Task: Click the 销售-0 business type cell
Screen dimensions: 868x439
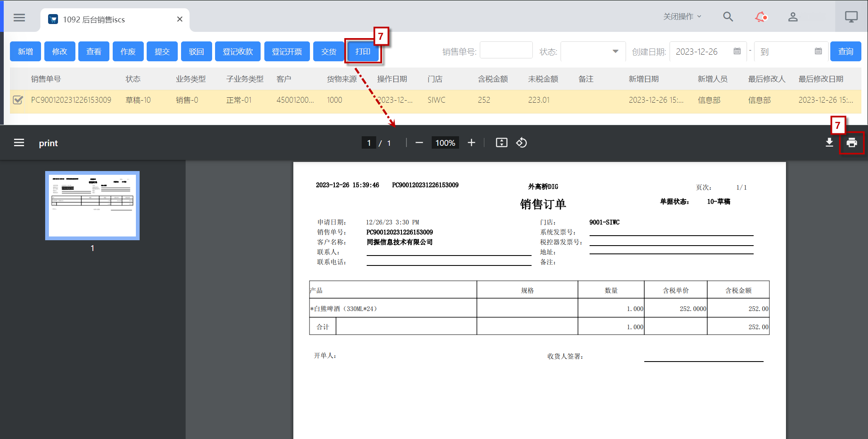Action: pyautogui.click(x=187, y=100)
